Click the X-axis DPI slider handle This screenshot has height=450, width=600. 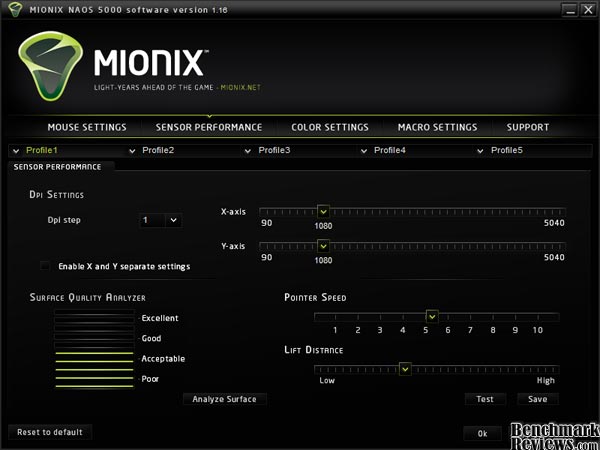[x=324, y=212]
